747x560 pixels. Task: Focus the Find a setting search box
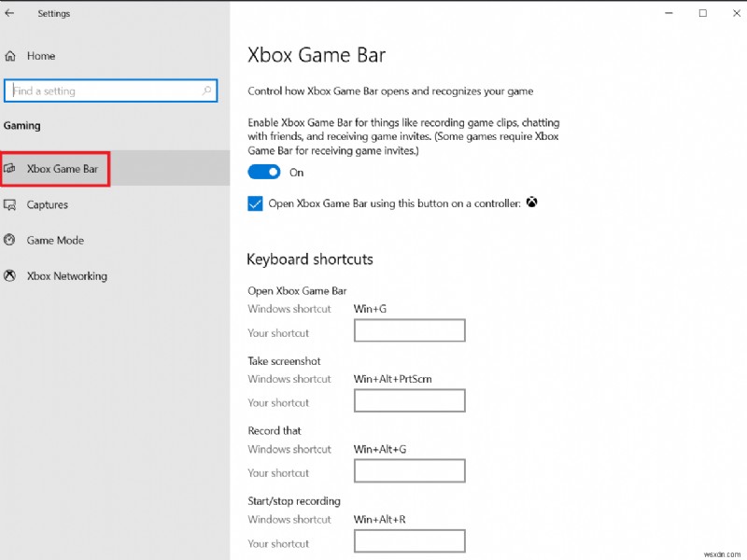(110, 91)
